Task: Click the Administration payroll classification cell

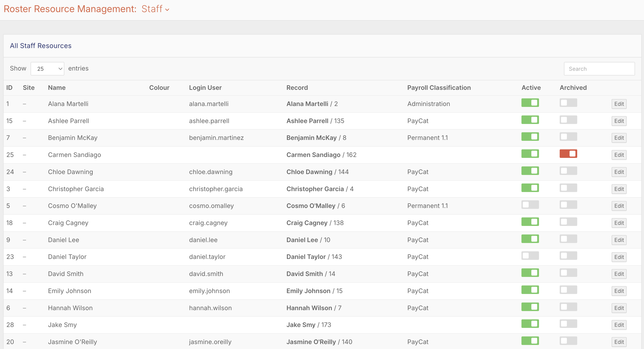Action: click(x=429, y=104)
